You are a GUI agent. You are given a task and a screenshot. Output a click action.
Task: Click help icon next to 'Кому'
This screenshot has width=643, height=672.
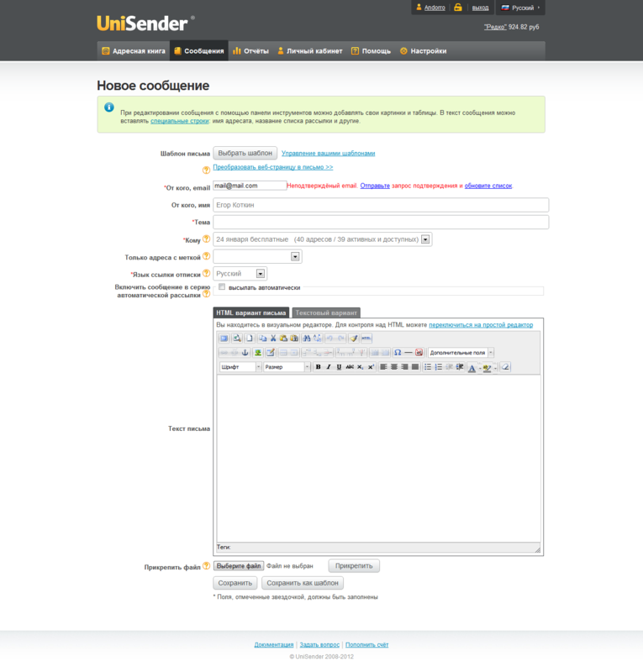pyautogui.click(x=206, y=239)
